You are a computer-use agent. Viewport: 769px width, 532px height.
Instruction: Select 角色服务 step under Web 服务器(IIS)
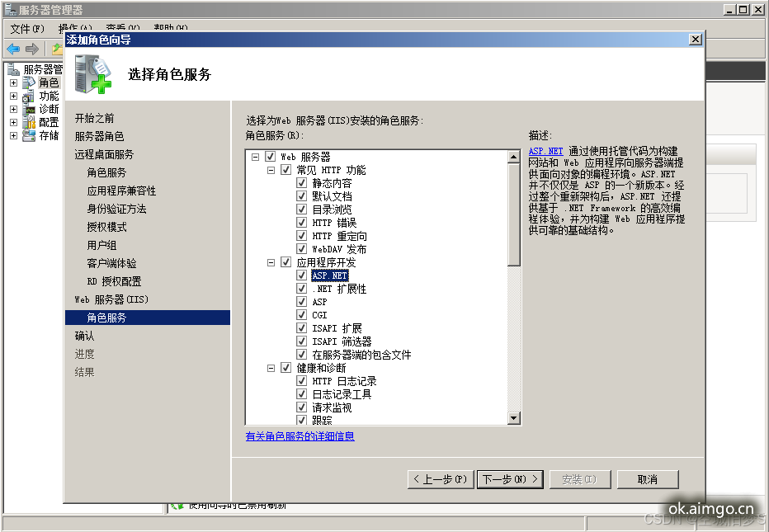[147, 318]
